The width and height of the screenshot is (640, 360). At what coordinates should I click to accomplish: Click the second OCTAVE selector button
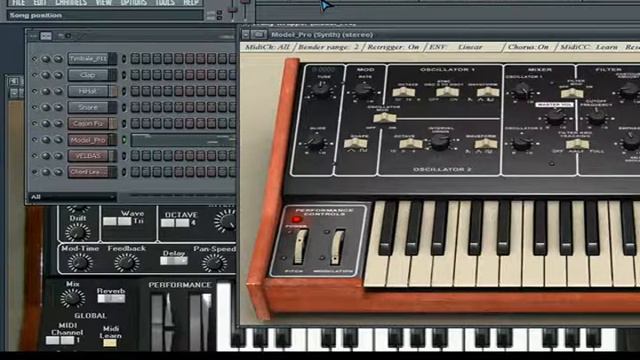click(182, 223)
